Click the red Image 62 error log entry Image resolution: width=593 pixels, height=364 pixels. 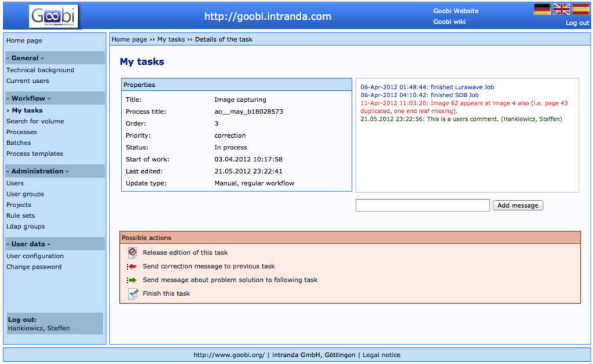tap(464, 107)
